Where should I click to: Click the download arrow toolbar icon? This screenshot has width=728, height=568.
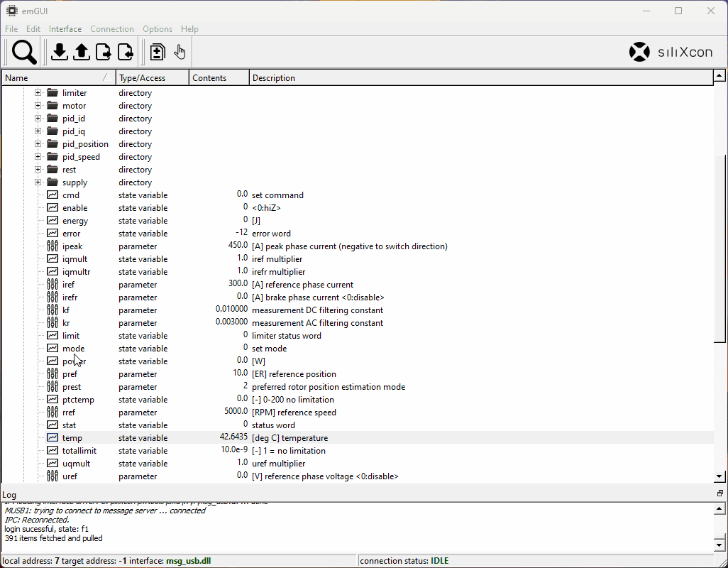click(60, 52)
